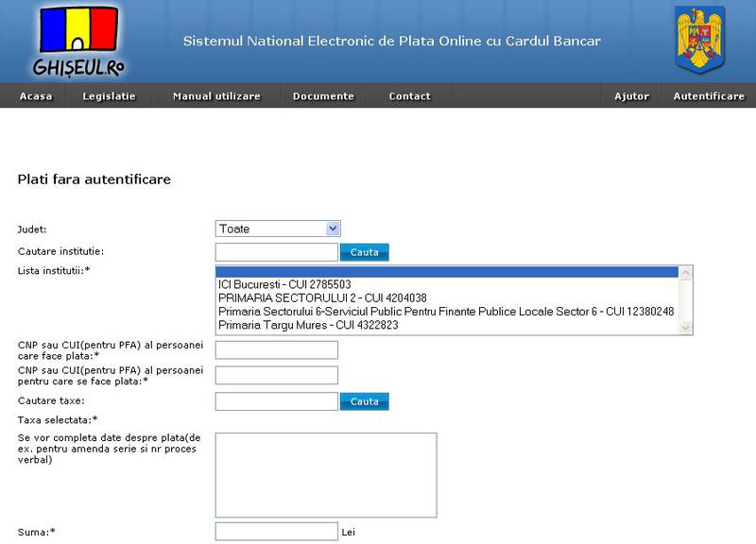The height and width of the screenshot is (544, 756).
Task: Focus the Cautare institutie text field
Action: [x=276, y=252]
